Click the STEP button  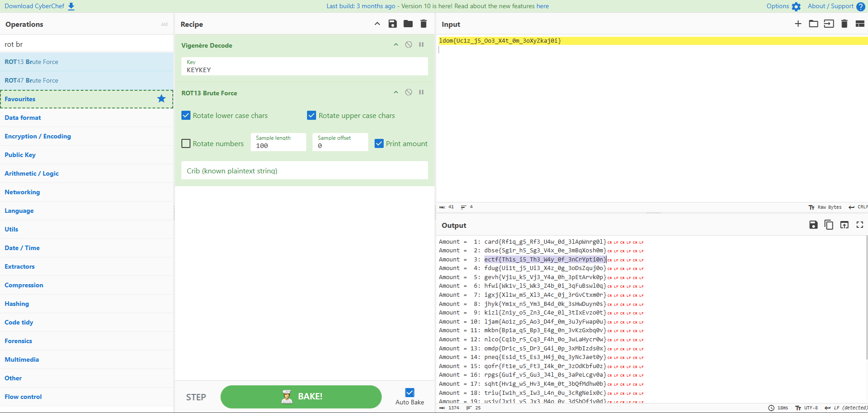pyautogui.click(x=196, y=397)
